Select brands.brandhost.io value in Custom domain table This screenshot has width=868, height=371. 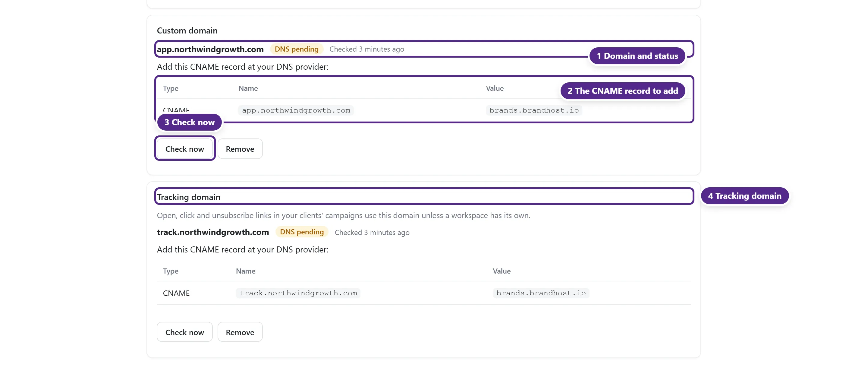[x=534, y=110]
